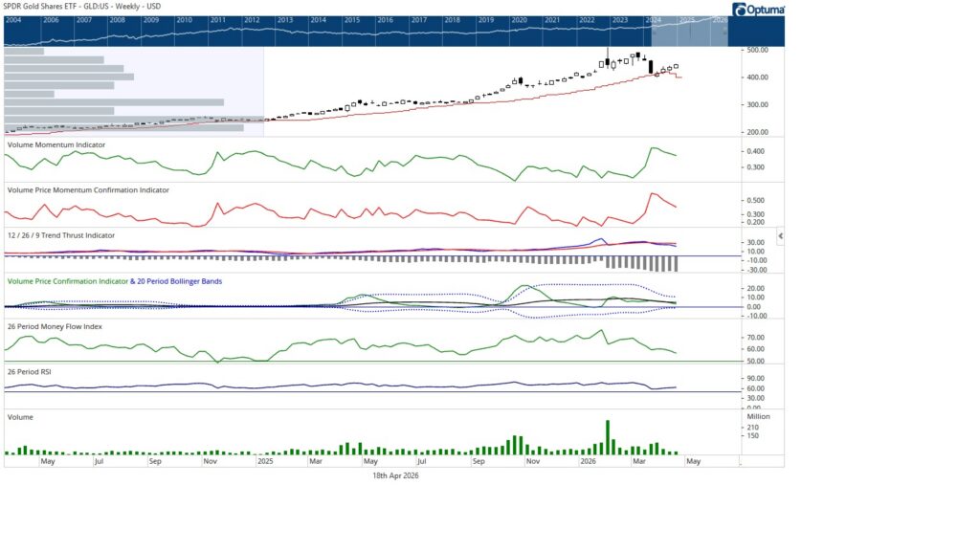Screen dimensions: 980x551
Task: Expand the side panel arrow at right edge
Action: pyautogui.click(x=781, y=235)
